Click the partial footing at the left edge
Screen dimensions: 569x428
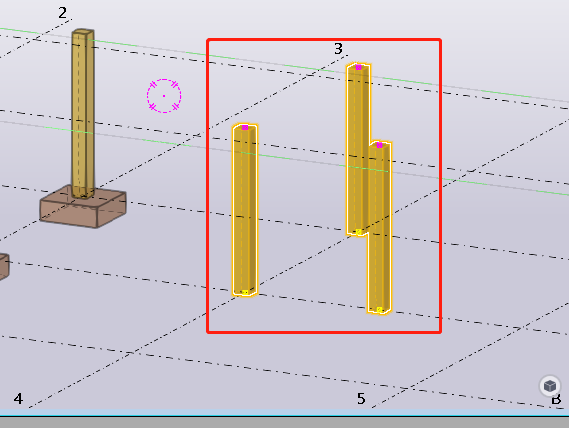click(x=4, y=267)
